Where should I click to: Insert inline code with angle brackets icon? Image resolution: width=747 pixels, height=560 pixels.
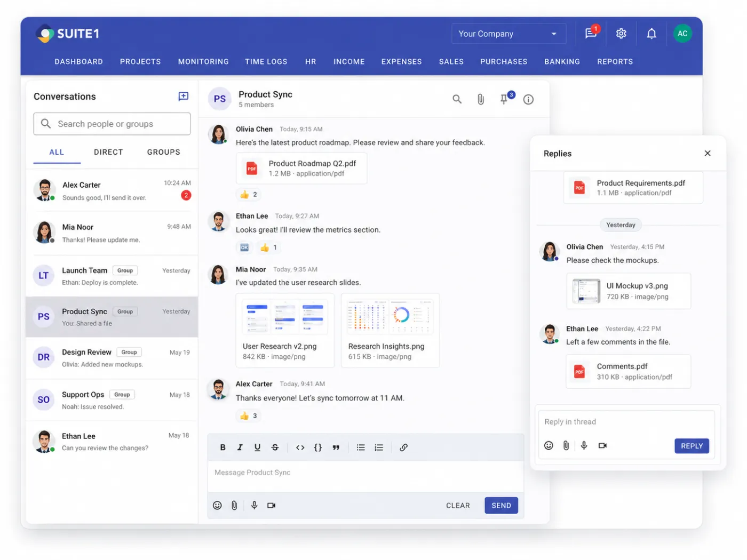click(300, 447)
